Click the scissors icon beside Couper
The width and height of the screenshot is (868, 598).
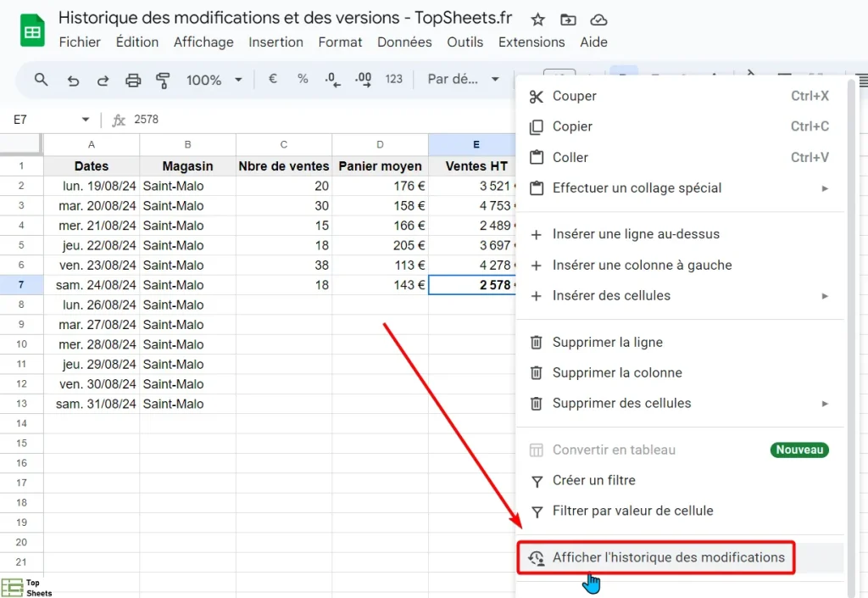tap(536, 97)
